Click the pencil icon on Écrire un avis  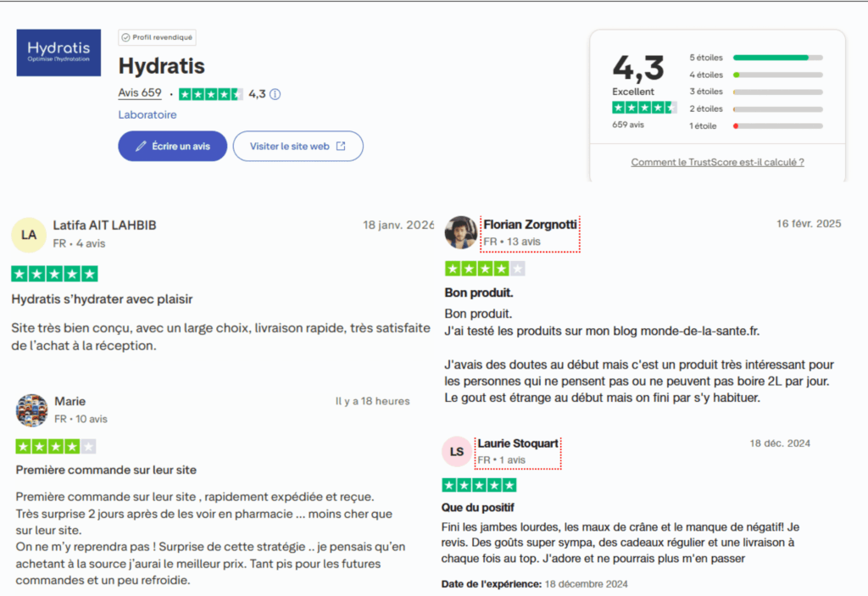[x=141, y=146]
